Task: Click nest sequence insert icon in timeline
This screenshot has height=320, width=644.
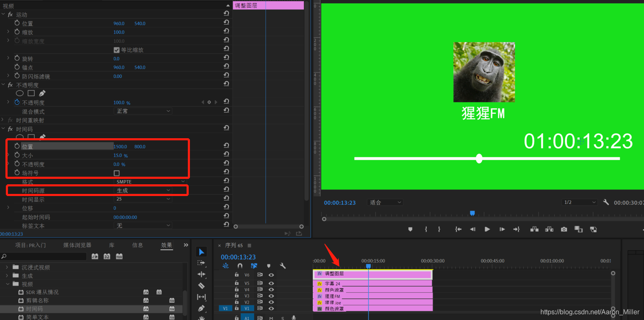Action: (226, 266)
